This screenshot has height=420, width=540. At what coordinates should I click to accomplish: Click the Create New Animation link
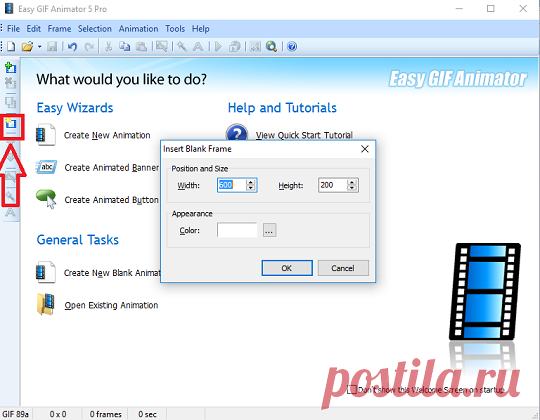[107, 135]
